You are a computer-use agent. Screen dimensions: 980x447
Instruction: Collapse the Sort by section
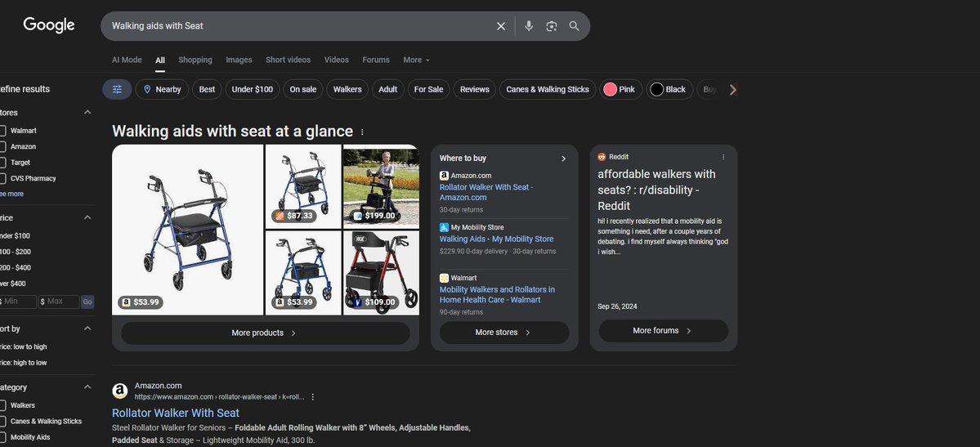click(87, 329)
